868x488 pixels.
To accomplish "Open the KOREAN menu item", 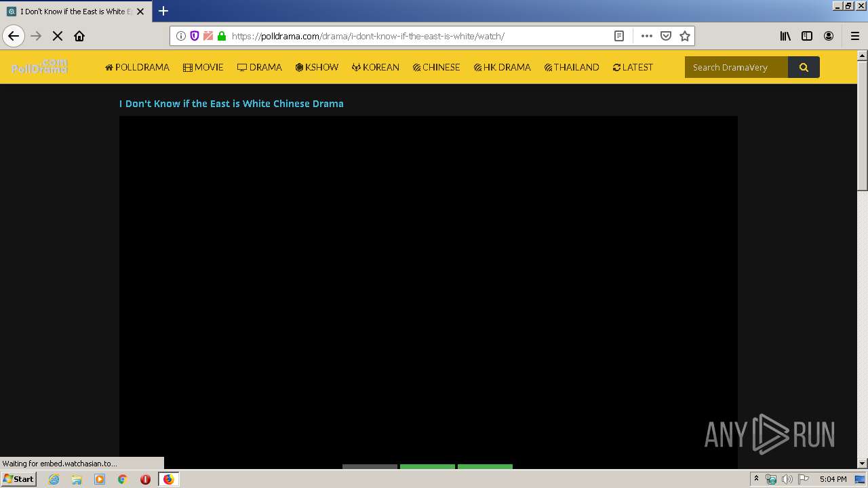I will coord(376,67).
